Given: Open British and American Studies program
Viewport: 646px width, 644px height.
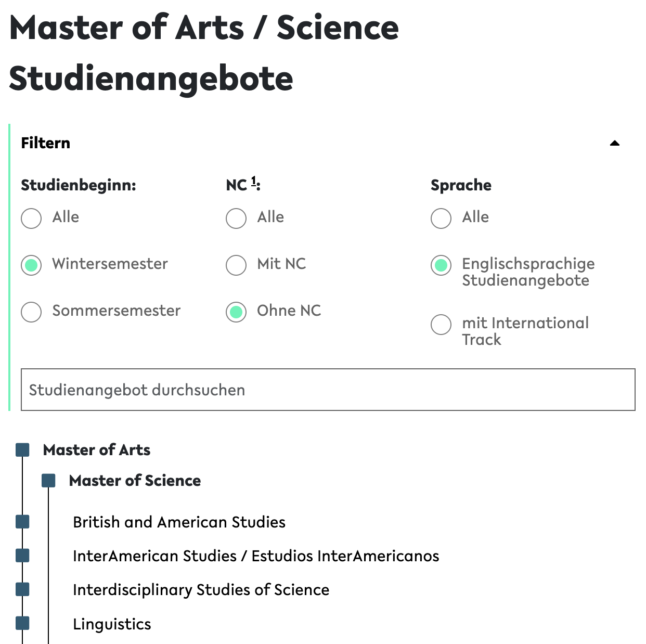Looking at the screenshot, I should pyautogui.click(x=179, y=522).
